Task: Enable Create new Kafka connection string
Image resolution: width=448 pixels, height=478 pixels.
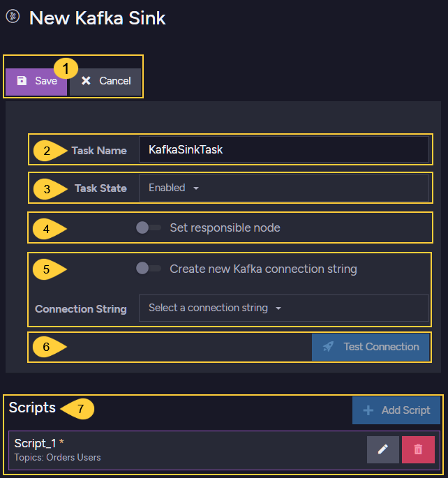Action: coord(149,268)
